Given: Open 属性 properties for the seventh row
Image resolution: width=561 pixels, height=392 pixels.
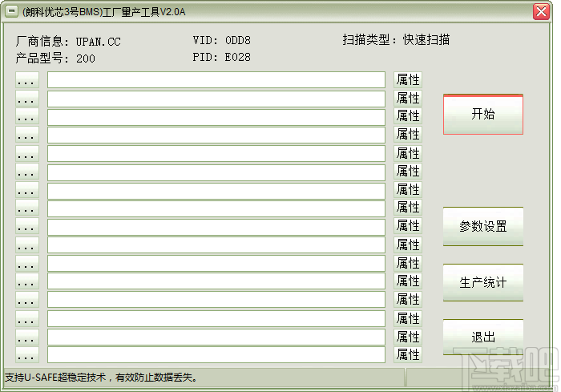Looking at the screenshot, I should click(x=408, y=189).
